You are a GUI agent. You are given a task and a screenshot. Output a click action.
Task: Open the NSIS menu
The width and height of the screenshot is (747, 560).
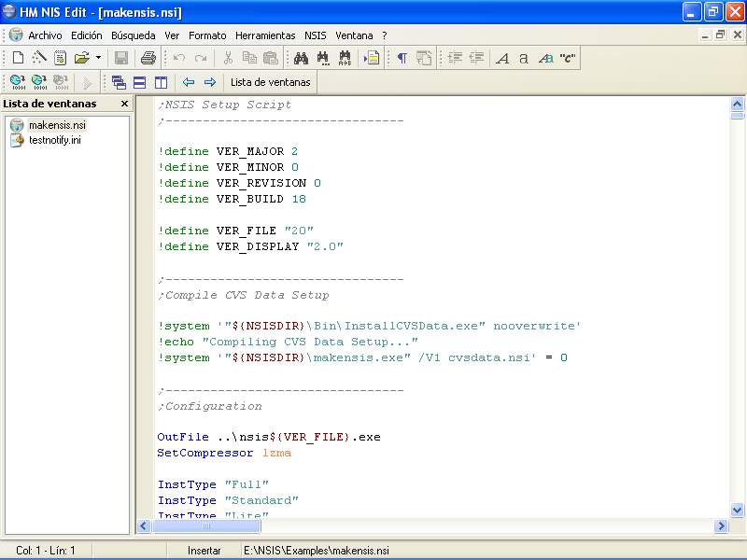[x=317, y=35]
